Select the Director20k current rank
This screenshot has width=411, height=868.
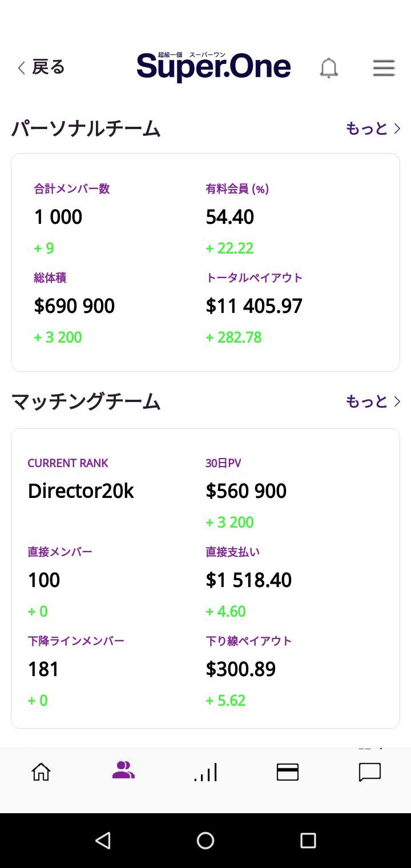(x=80, y=491)
